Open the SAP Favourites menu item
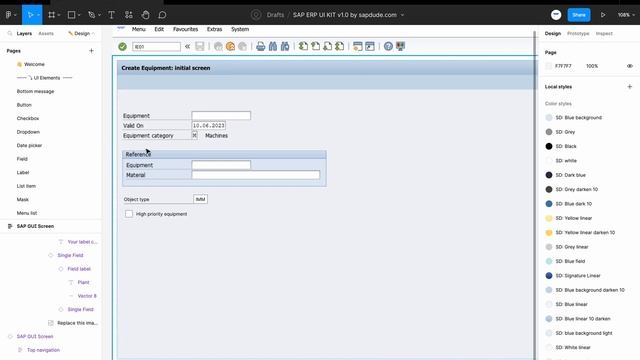The width and height of the screenshot is (640, 360). pos(185,29)
